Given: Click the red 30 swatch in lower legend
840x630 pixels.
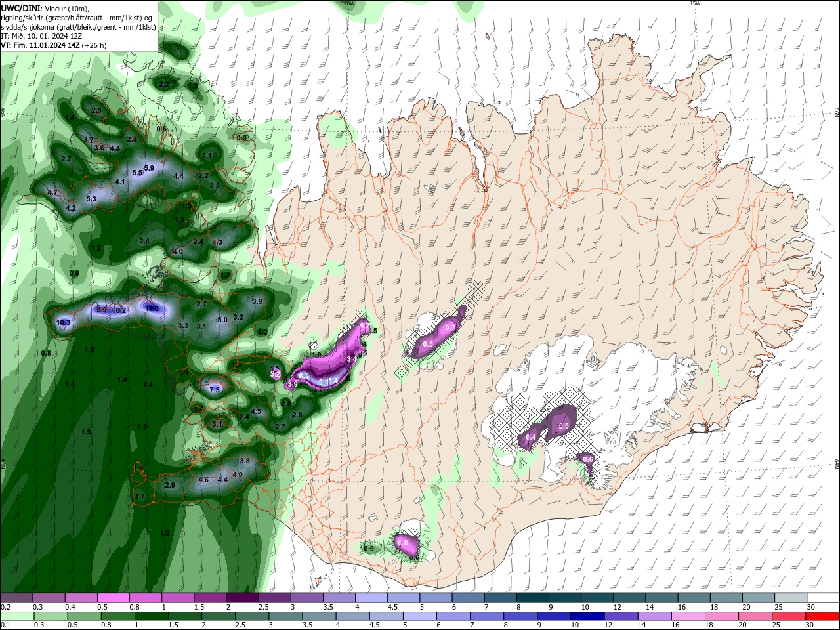Looking at the screenshot, I should point(824,616).
